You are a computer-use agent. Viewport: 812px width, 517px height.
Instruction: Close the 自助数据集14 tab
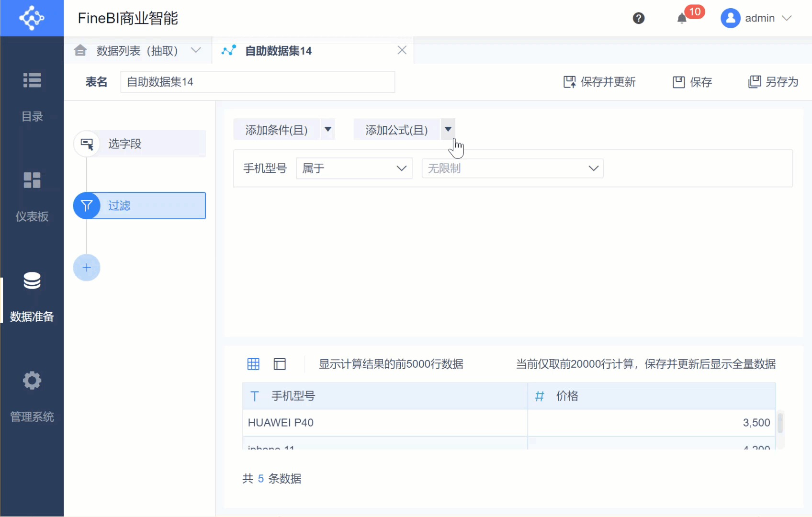point(402,50)
